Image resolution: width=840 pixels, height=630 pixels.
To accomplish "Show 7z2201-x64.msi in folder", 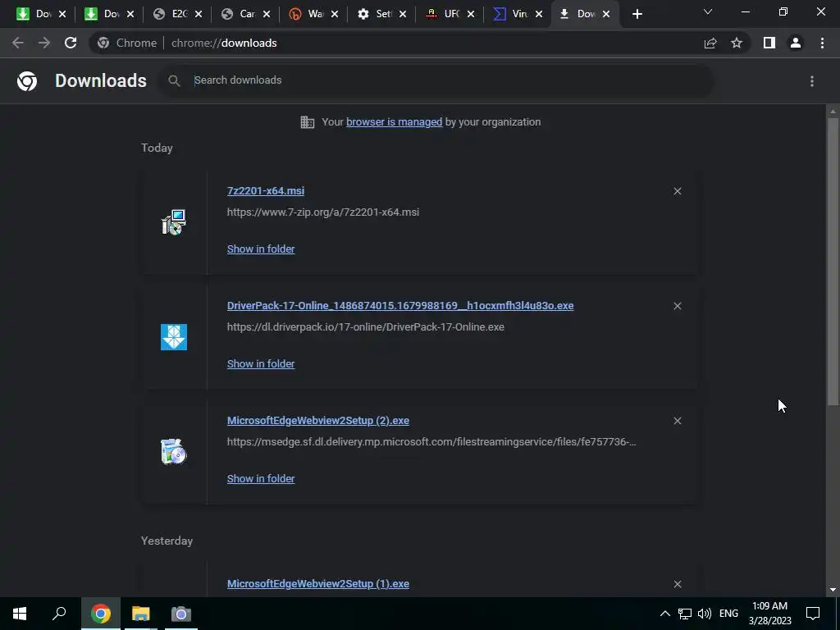I will pos(261,249).
